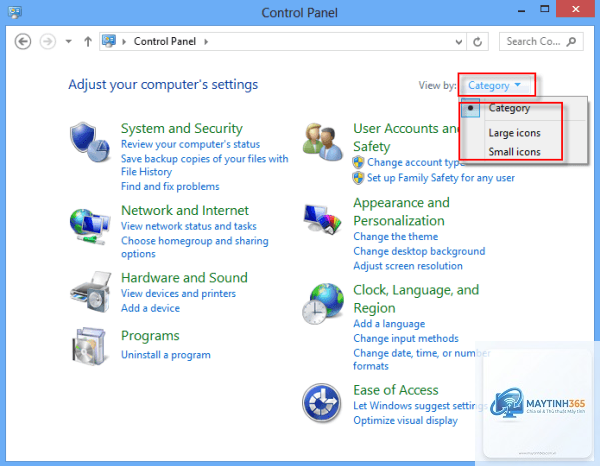Open the Clock, Language, and Region globe-clock icon

[323, 304]
